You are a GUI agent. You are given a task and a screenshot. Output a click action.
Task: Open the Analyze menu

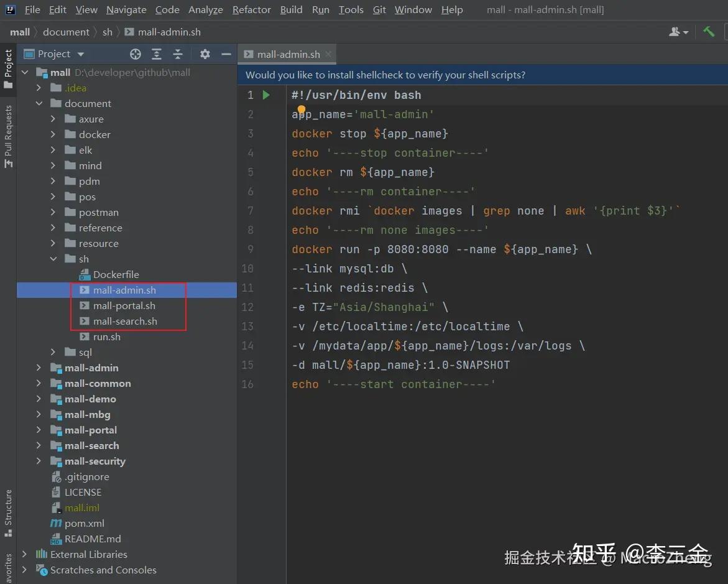point(205,10)
